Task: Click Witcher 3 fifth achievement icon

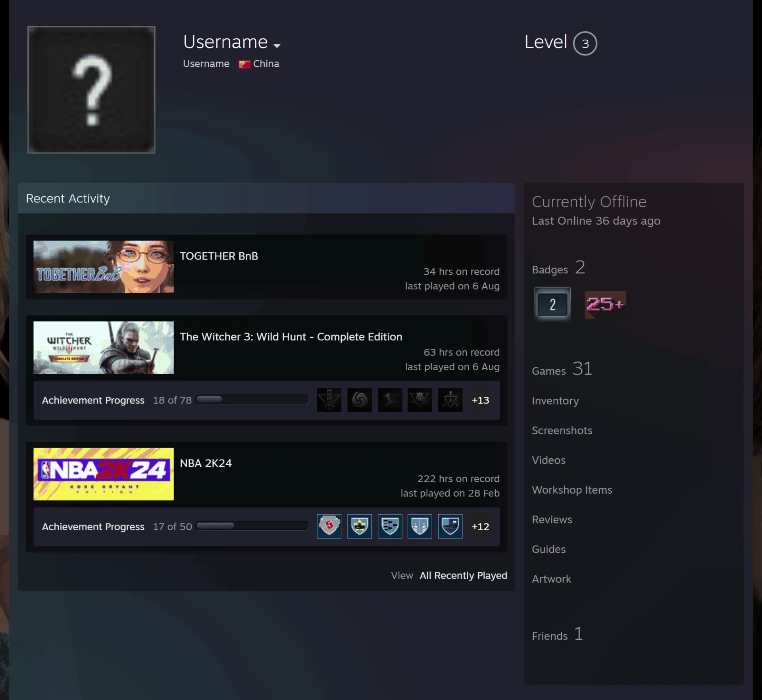Action: [450, 400]
